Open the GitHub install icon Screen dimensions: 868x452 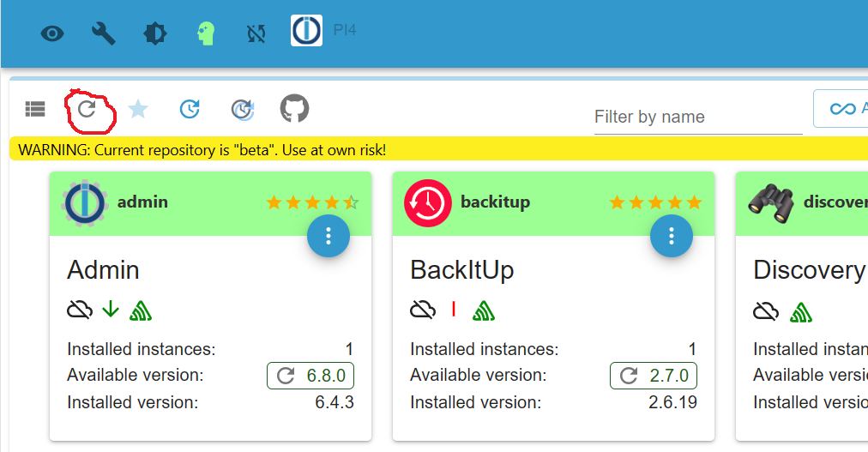pyautogui.click(x=294, y=108)
